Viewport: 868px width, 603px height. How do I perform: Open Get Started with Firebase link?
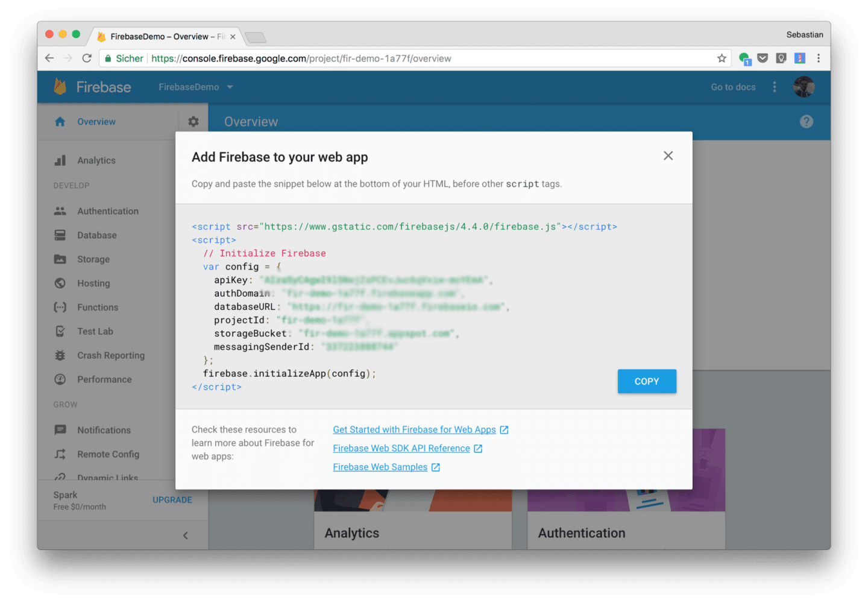pos(414,429)
